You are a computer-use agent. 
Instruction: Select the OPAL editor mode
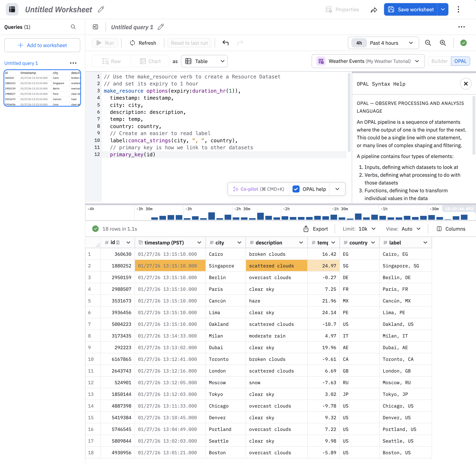coord(460,61)
